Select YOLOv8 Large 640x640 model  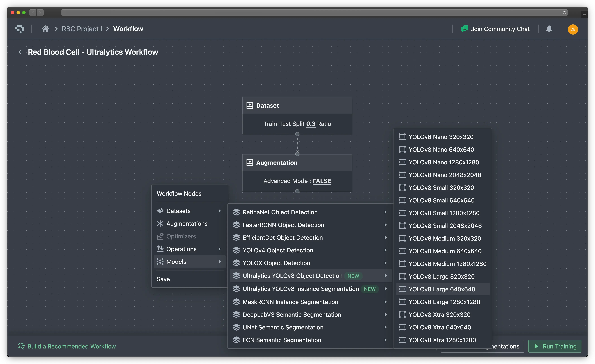[442, 289]
